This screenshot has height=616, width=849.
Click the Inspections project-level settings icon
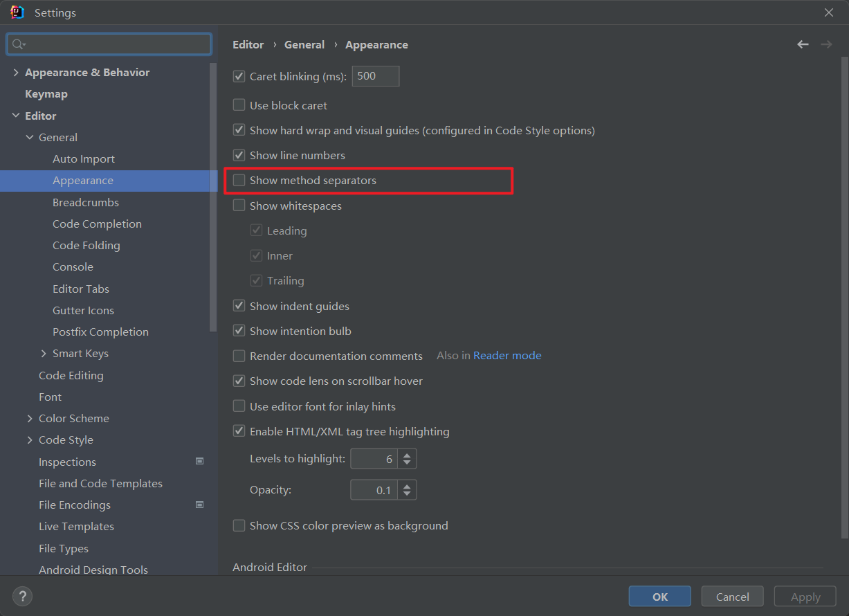tap(199, 462)
